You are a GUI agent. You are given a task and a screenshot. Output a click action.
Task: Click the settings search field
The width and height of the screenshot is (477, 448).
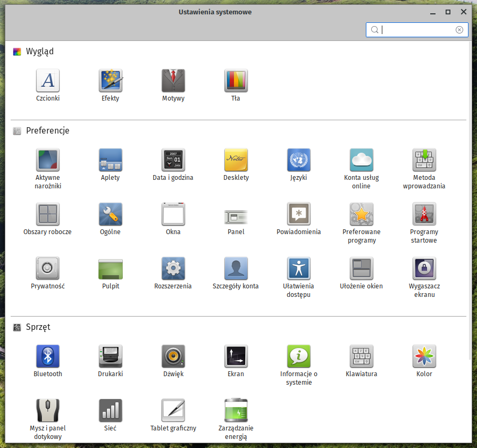coord(417,29)
